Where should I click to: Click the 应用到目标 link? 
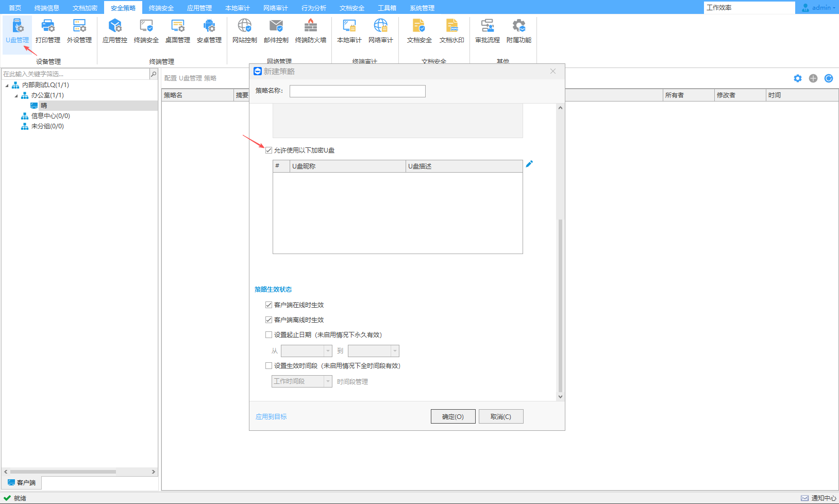click(271, 416)
